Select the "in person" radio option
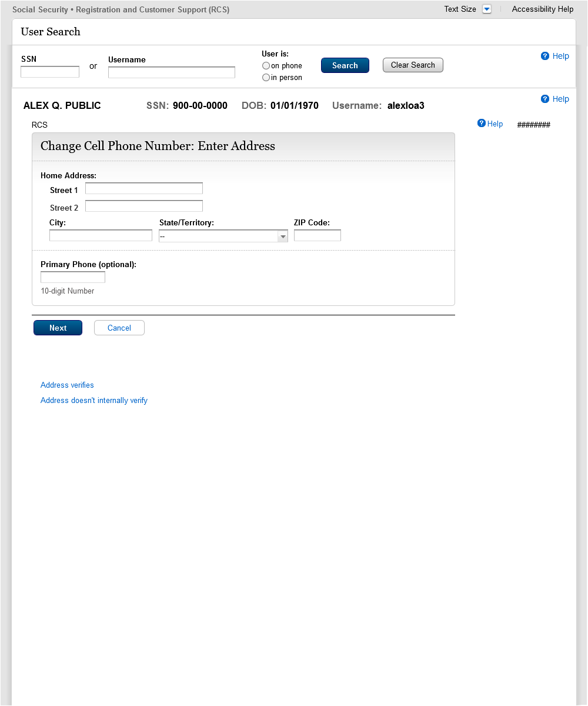Image resolution: width=588 pixels, height=706 pixels. coord(266,78)
